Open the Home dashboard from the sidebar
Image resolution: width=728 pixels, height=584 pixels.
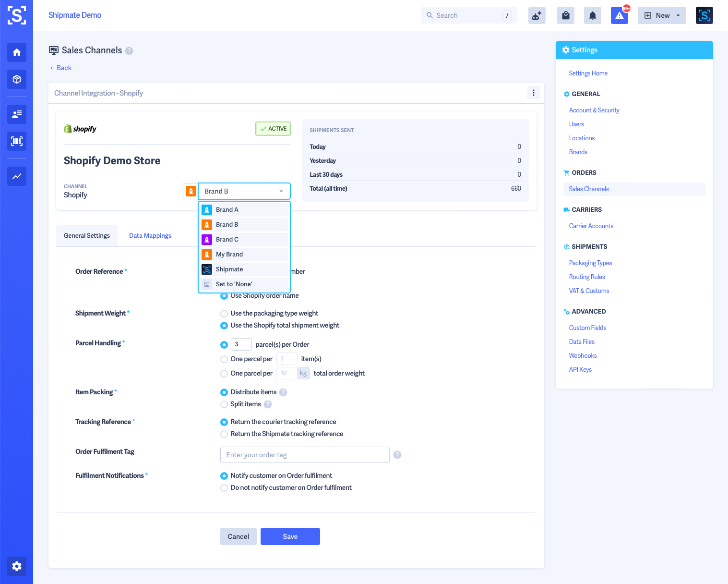point(16,52)
